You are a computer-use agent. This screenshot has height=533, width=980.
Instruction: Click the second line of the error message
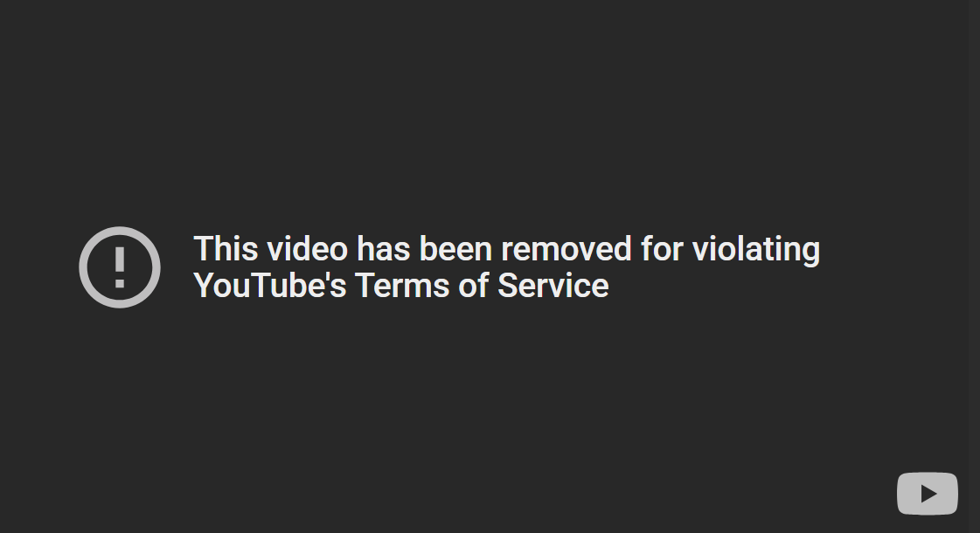point(401,286)
